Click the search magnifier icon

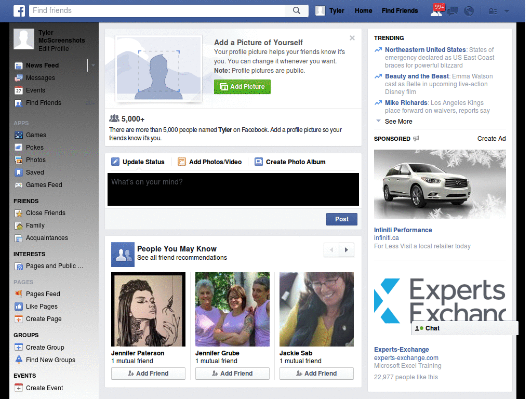297,10
